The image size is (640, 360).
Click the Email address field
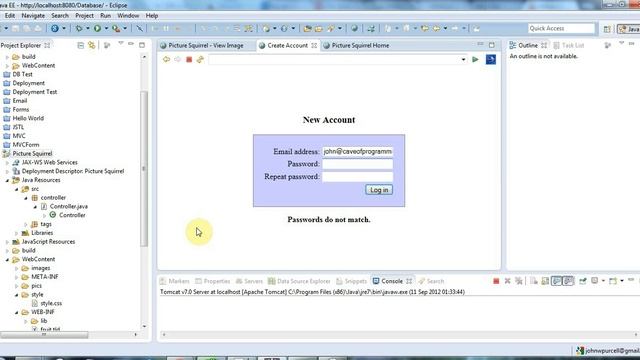coord(358,151)
